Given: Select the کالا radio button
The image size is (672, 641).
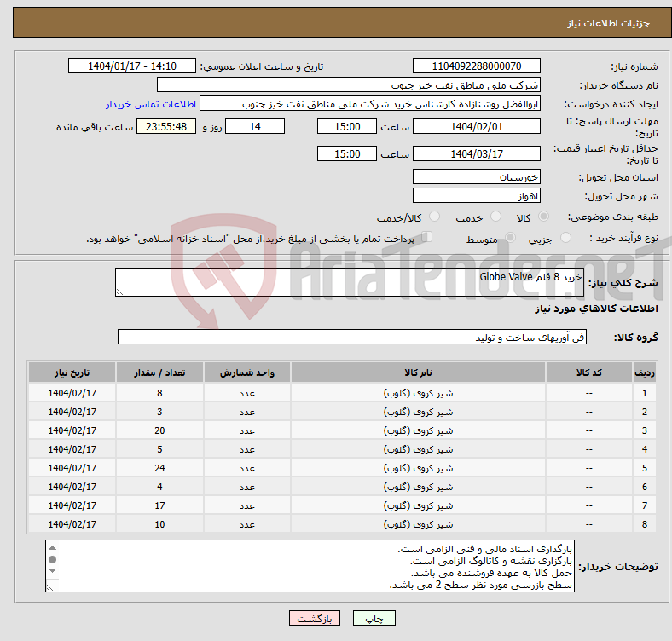Looking at the screenshot, I should click(544, 217).
